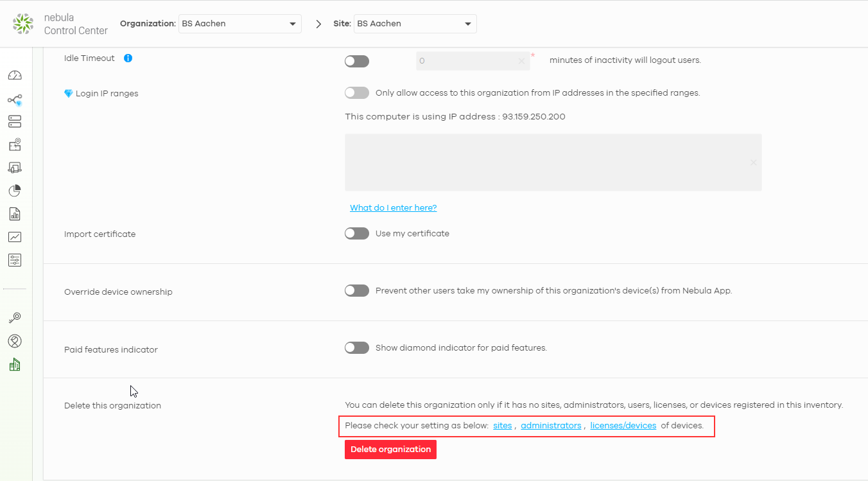
Task: Click the 'Import certificate' label
Action: (x=100, y=234)
